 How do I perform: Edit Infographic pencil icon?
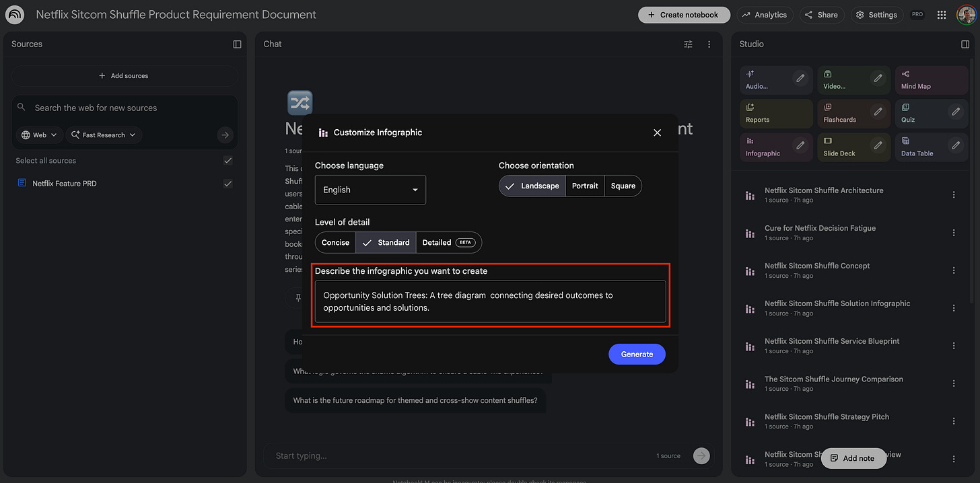[800, 145]
